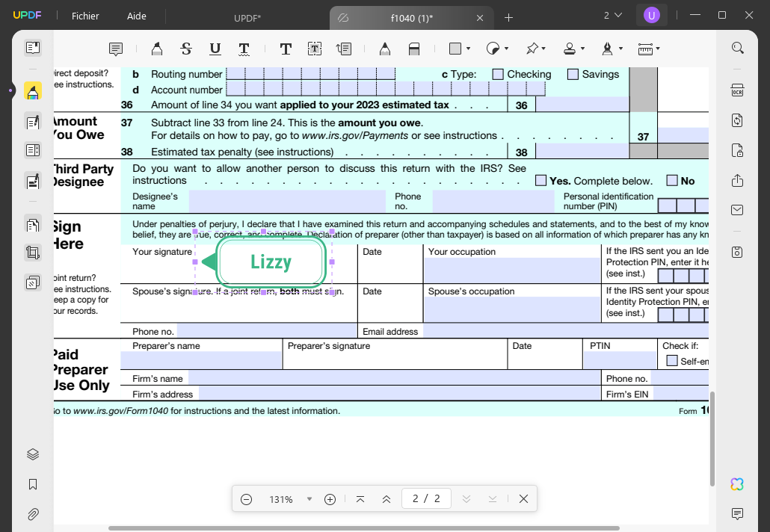Expand the Measure ruler dropdown arrow
770x532 pixels.
pyautogui.click(x=658, y=49)
